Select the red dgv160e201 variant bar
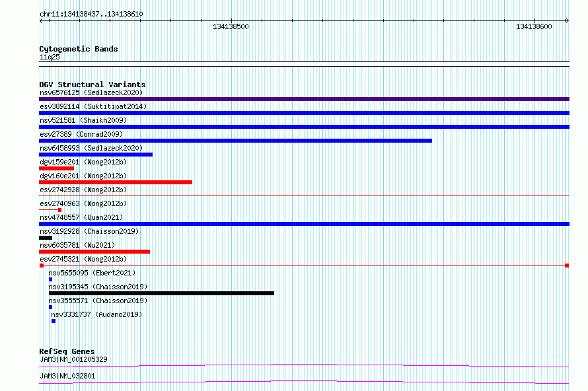This screenshot has width=588, height=391. pos(116,182)
